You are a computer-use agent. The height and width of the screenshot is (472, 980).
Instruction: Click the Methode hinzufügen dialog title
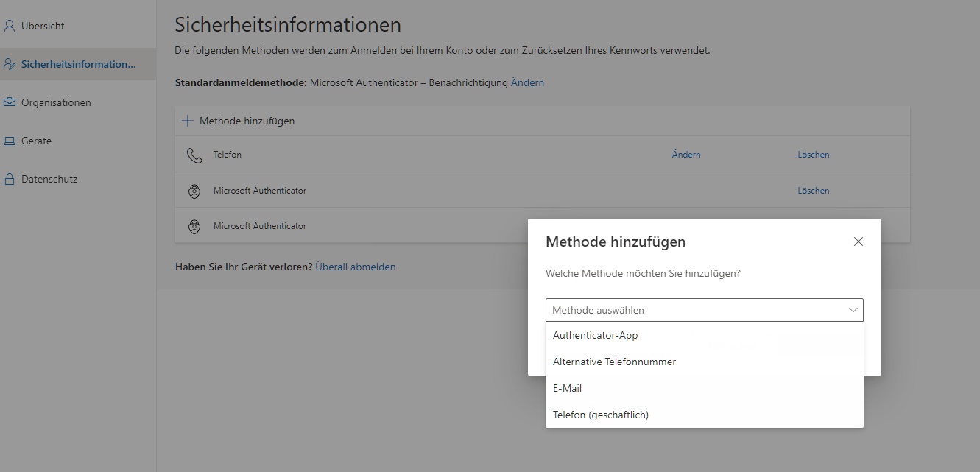[616, 242]
